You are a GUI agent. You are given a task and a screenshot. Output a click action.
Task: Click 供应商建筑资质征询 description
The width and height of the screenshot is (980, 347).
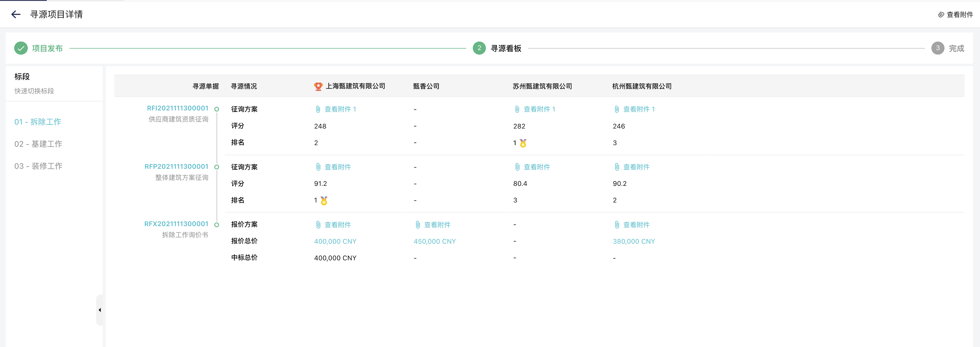click(179, 120)
